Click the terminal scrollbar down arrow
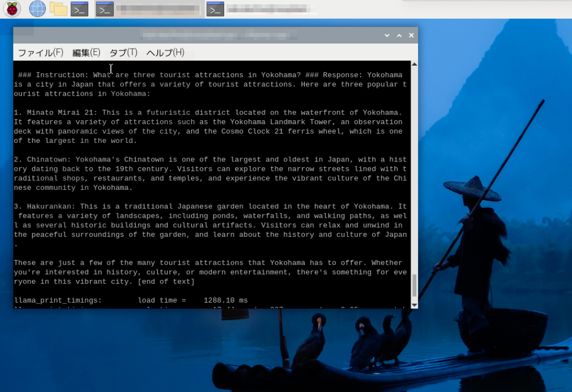This screenshot has width=572, height=392. click(x=414, y=304)
